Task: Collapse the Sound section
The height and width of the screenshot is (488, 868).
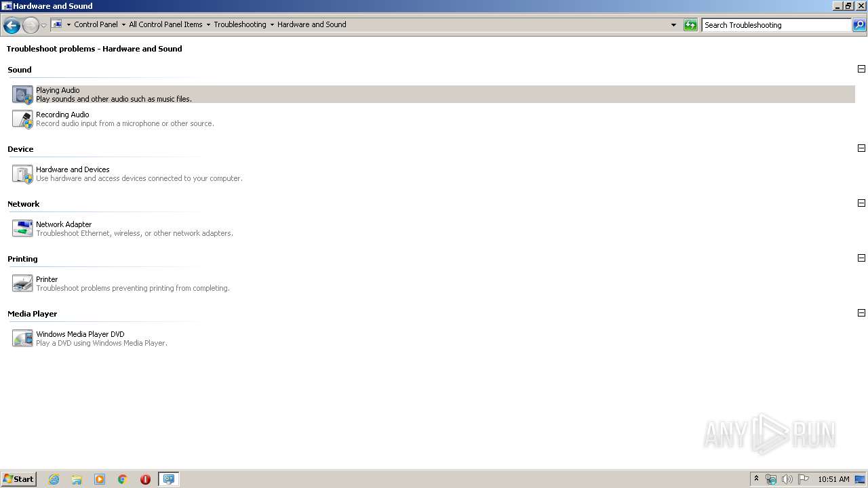Action: pos(861,69)
